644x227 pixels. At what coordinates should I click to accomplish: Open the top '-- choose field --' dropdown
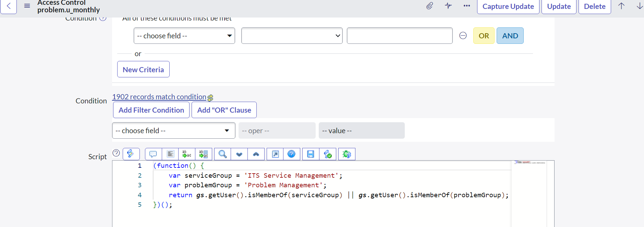point(184,36)
